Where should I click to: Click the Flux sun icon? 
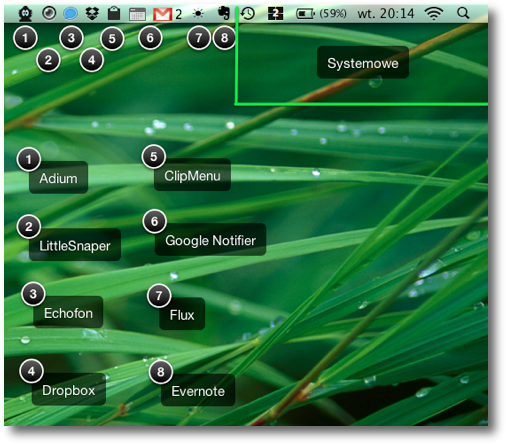[198, 14]
